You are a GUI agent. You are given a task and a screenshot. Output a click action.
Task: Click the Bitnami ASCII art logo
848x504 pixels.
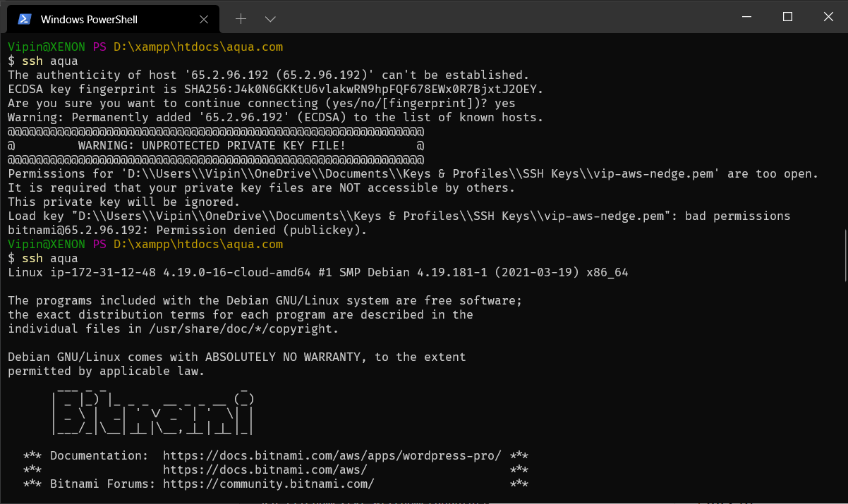152,411
